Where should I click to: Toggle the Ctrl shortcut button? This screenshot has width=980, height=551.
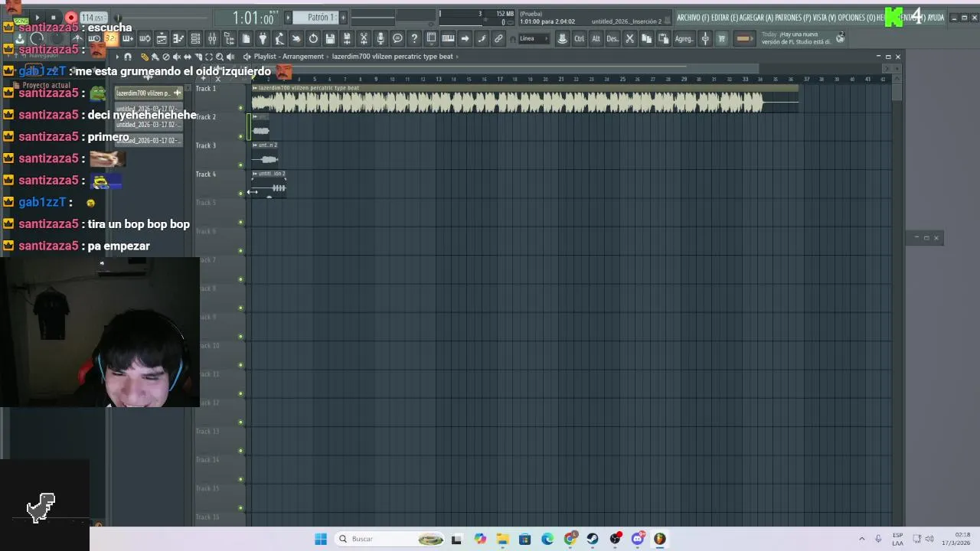click(x=579, y=38)
